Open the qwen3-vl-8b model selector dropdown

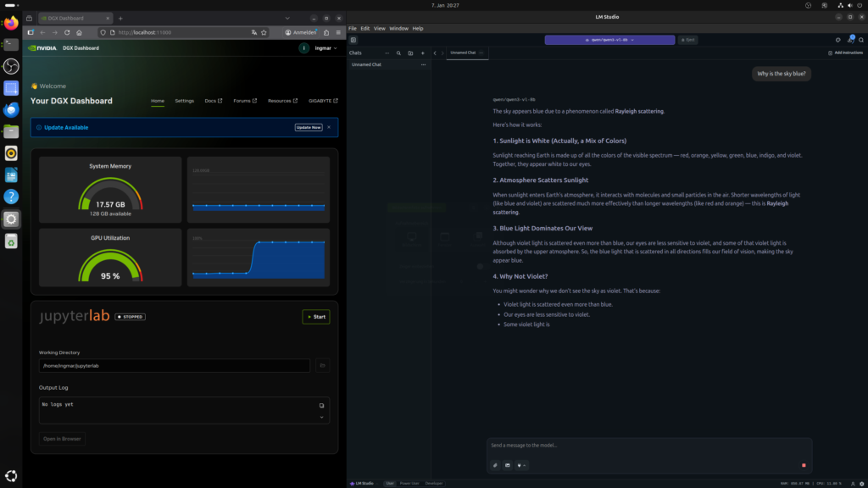(610, 39)
